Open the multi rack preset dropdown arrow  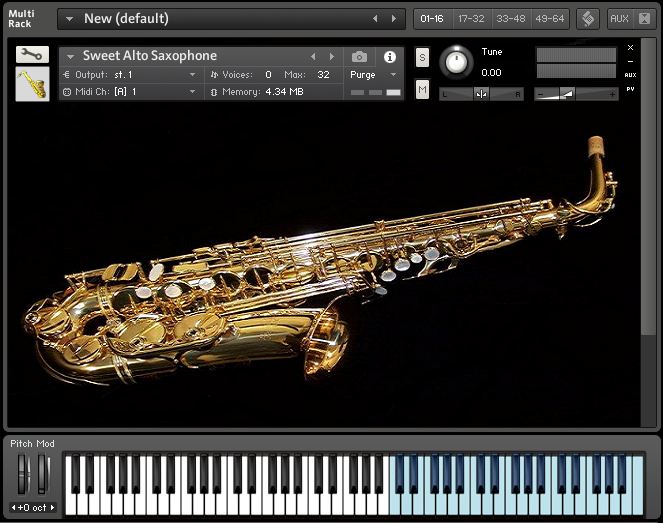coord(69,19)
